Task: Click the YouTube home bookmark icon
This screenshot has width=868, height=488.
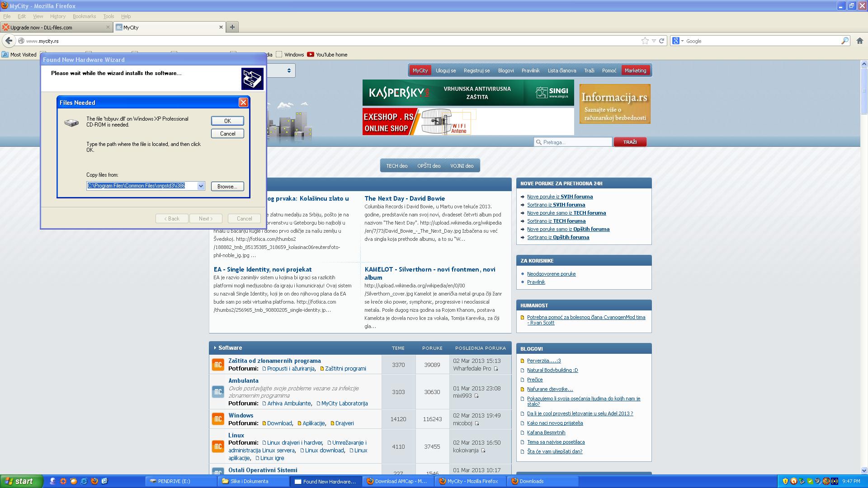Action: point(311,55)
